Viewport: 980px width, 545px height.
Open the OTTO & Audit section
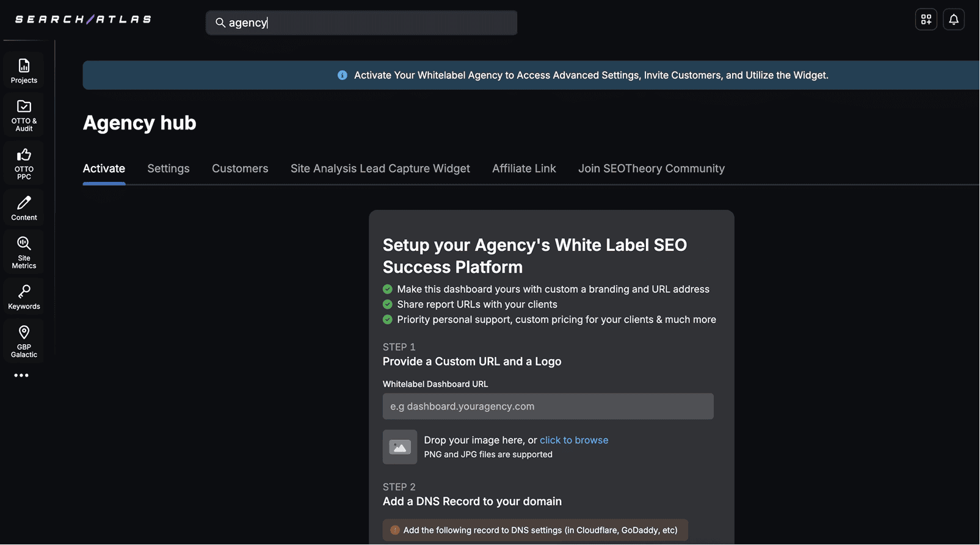tap(24, 115)
